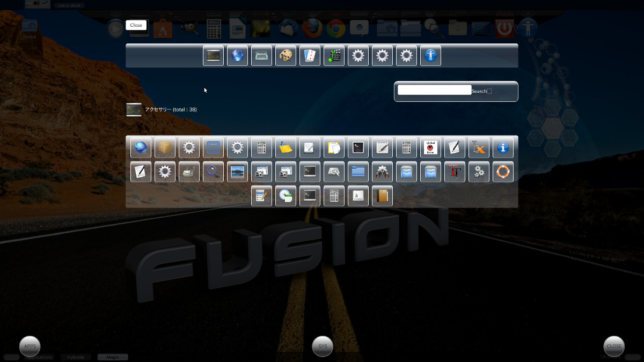The width and height of the screenshot is (644, 362).
Task: Launch the yellow pinned sticky note app
Action: (x=286, y=147)
